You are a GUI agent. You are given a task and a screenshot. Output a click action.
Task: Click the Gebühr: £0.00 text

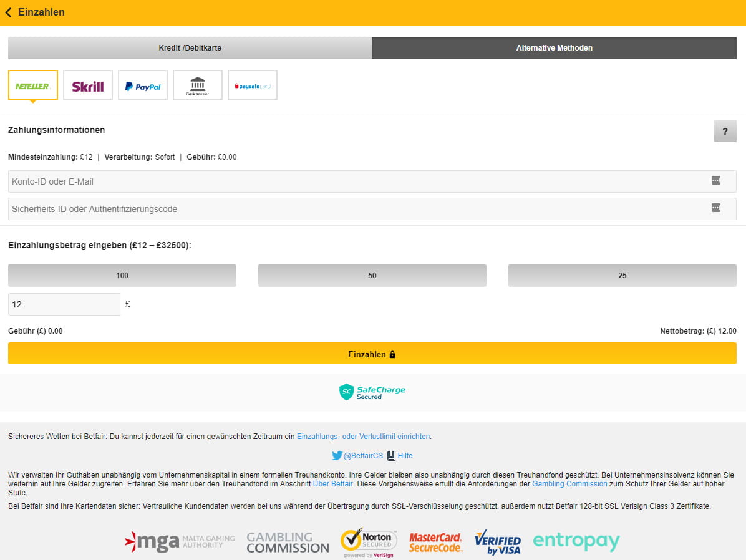211,157
